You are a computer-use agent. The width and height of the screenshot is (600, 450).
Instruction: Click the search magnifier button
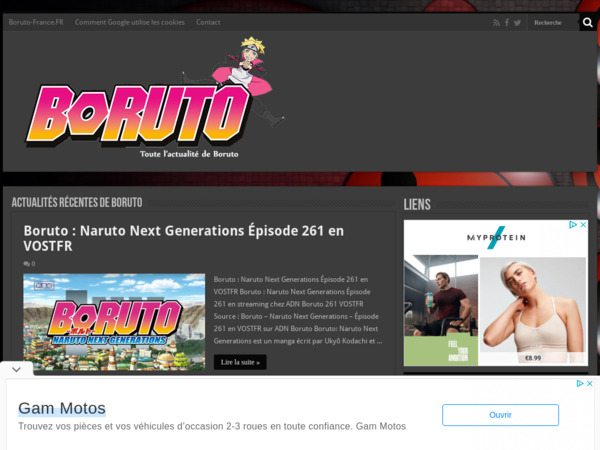point(588,23)
